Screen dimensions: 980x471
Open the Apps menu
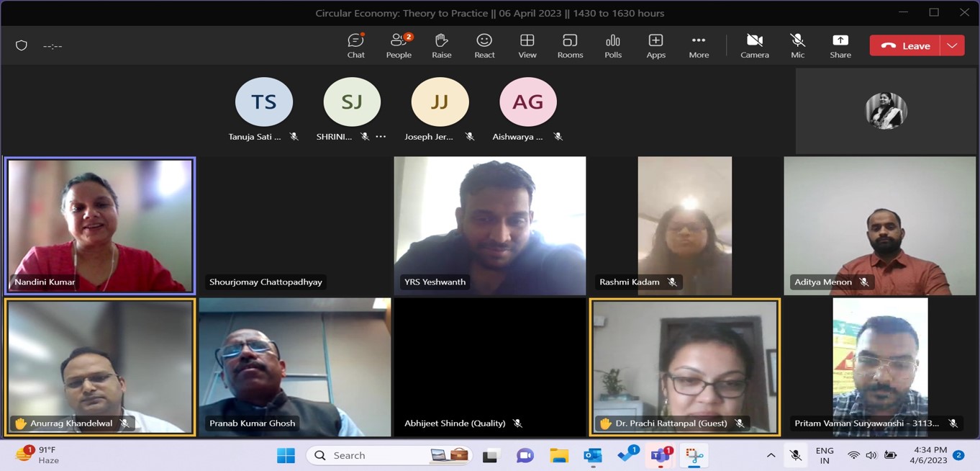point(655,45)
